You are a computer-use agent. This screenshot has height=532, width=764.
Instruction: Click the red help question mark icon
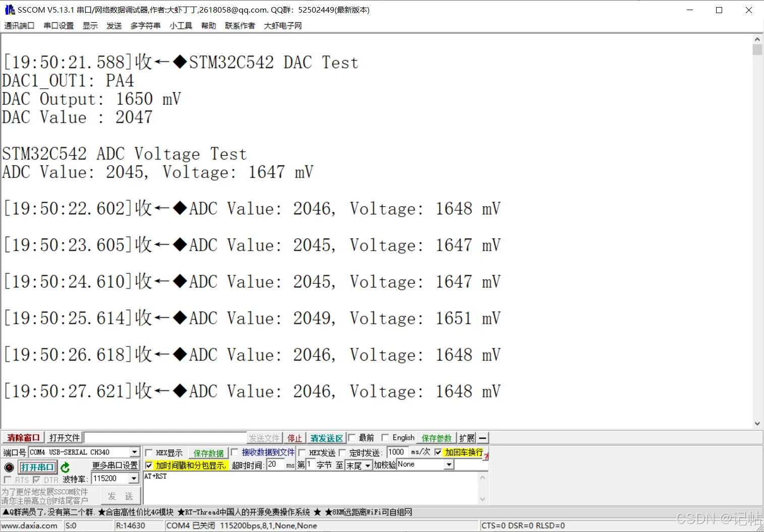tap(486, 456)
